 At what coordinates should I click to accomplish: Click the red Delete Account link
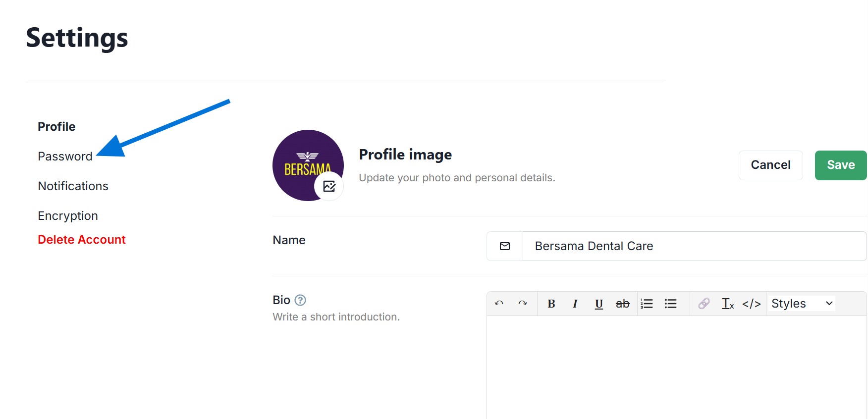pyautogui.click(x=82, y=240)
